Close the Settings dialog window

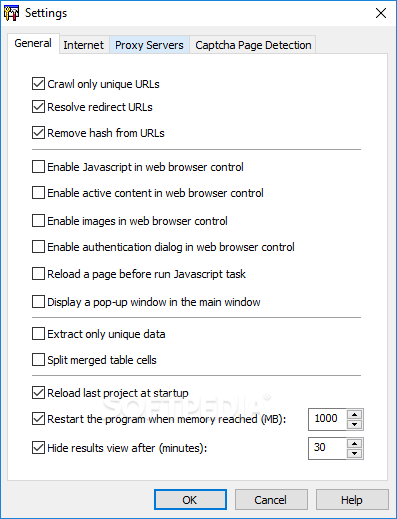coord(381,13)
